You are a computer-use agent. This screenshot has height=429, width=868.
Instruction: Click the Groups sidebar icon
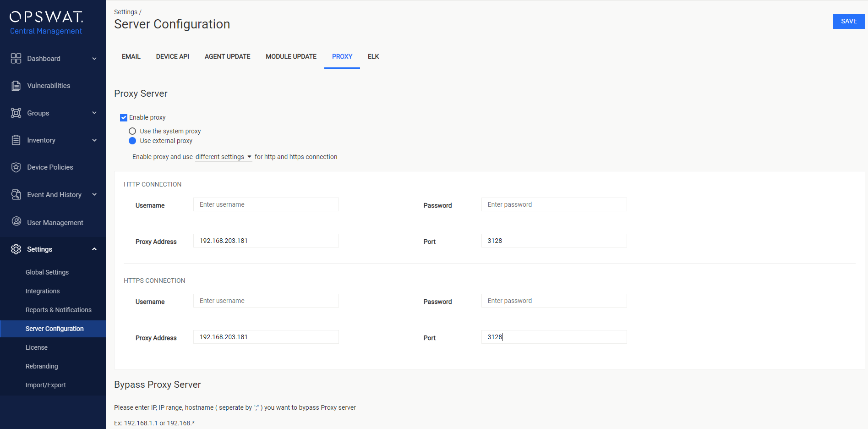16,113
